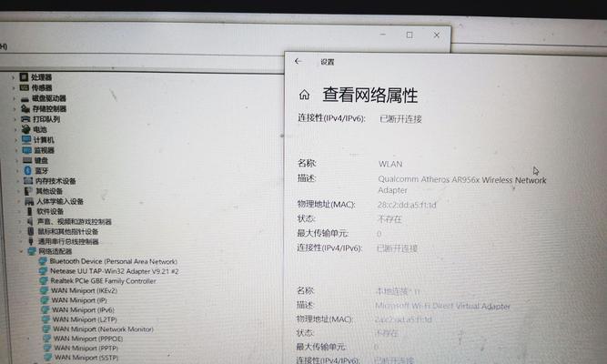Click the 通用串行总线控制器 USB icon
The height and width of the screenshot is (364, 607).
click(x=31, y=242)
